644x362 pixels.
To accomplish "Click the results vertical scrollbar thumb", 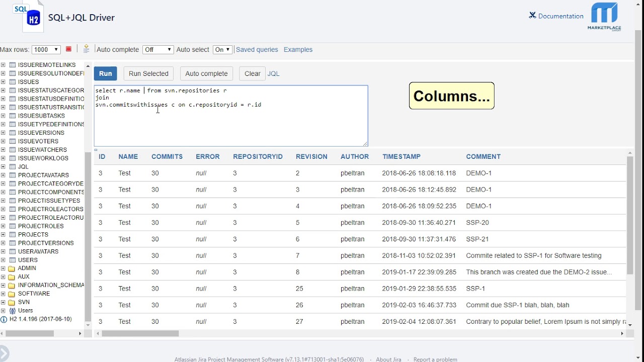I will tap(630, 215).
